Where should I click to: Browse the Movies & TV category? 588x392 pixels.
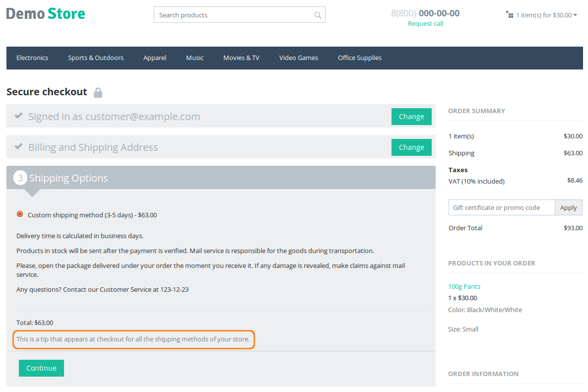pyautogui.click(x=242, y=58)
